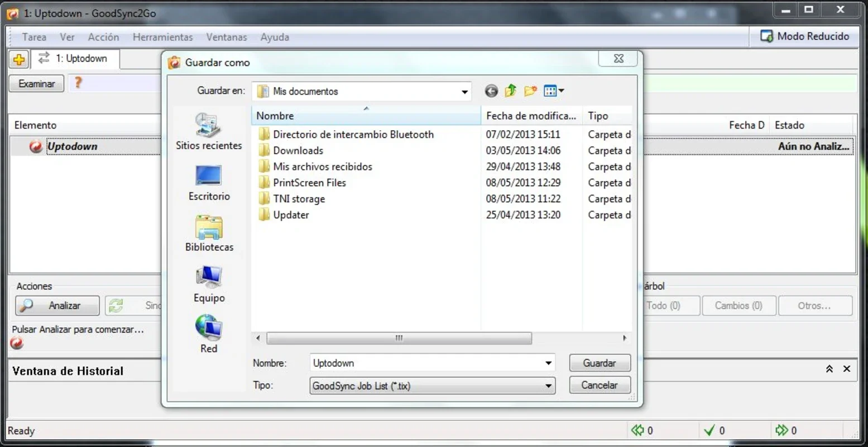Click the Elemento column header
This screenshot has height=447, width=868.
tap(85, 125)
